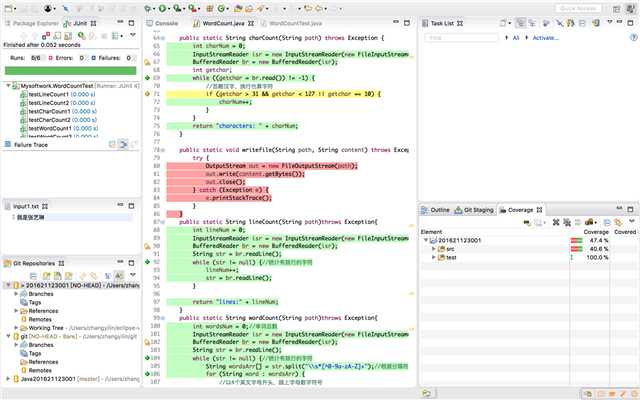This screenshot has width=640, height=400.
Task: Relaunch the coverage session
Action: pyautogui.click(x=527, y=222)
